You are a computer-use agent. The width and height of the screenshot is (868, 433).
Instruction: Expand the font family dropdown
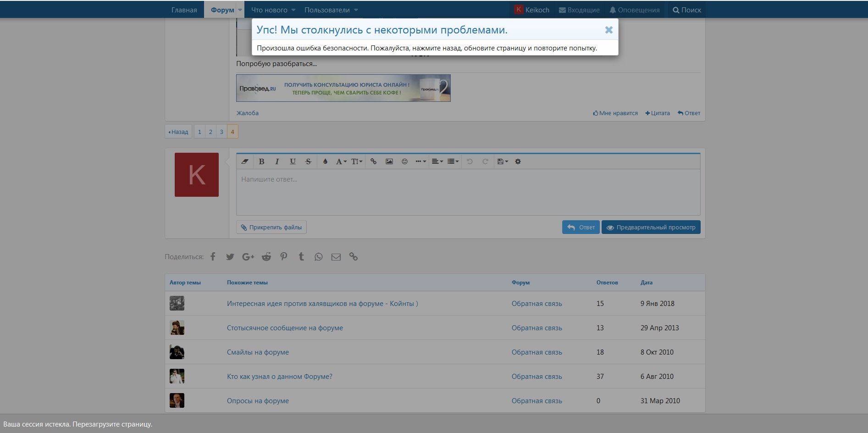(x=341, y=161)
